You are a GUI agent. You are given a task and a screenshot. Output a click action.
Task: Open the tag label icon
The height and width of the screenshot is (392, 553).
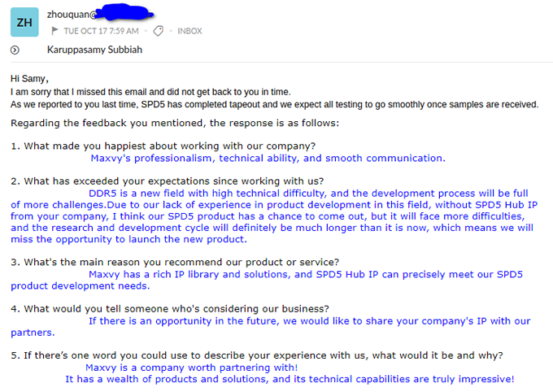(159, 31)
